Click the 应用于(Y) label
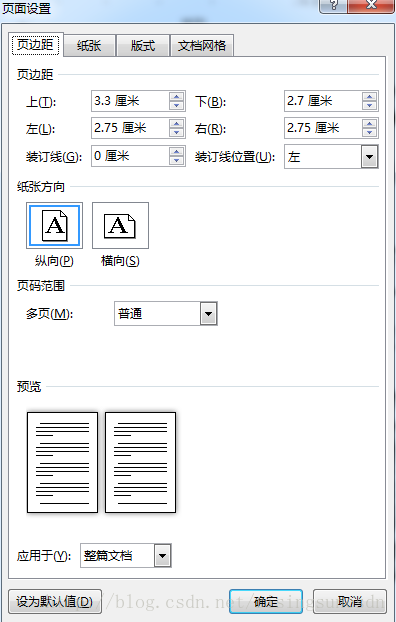This screenshot has height=622, width=396. [x=44, y=556]
